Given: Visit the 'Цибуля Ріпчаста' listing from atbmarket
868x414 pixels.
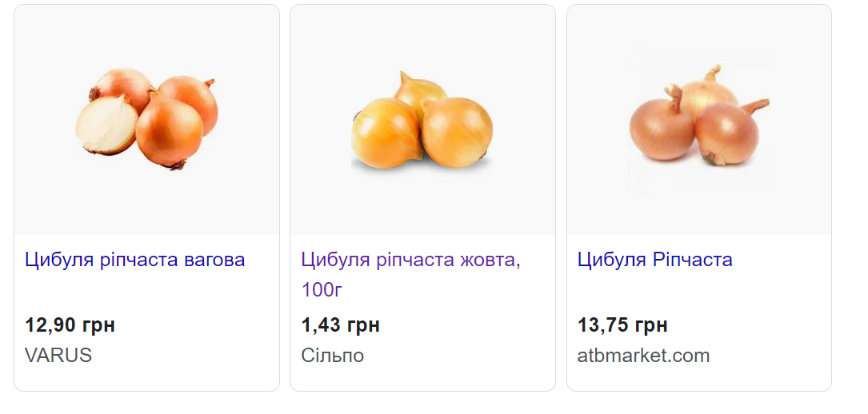Looking at the screenshot, I should [x=654, y=260].
